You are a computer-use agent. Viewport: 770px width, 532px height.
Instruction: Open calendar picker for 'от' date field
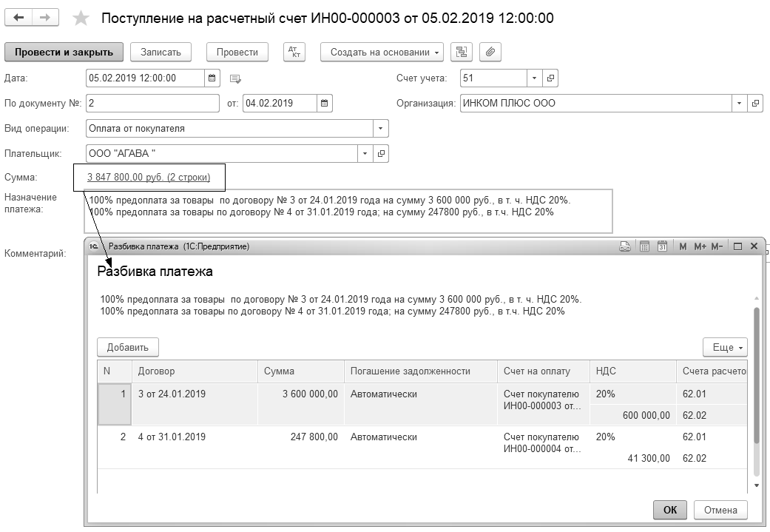click(x=325, y=103)
